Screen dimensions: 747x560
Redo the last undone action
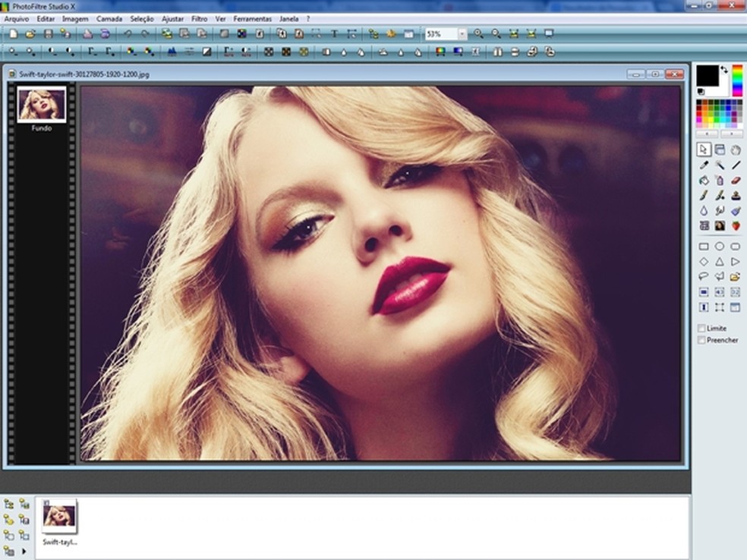coord(145,34)
